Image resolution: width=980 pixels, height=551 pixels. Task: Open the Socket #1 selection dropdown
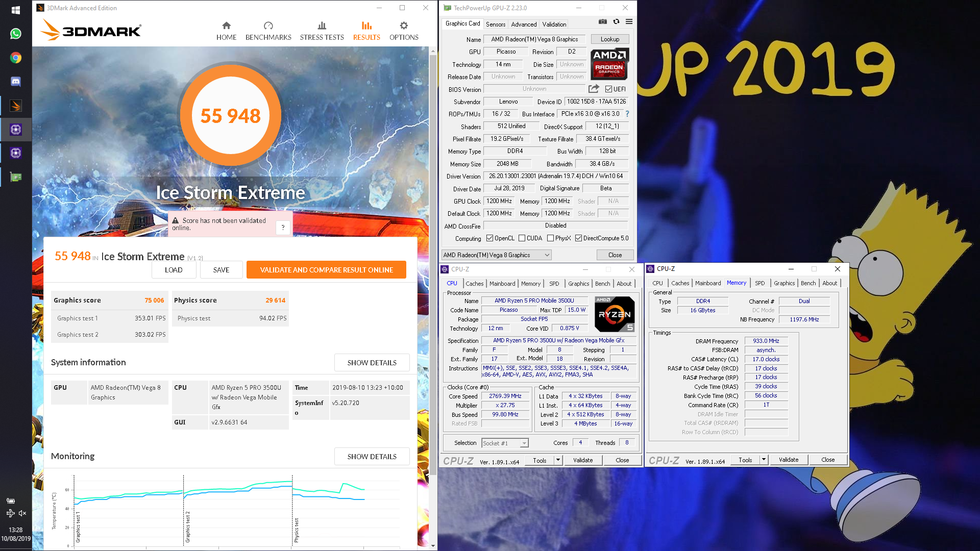pos(505,443)
